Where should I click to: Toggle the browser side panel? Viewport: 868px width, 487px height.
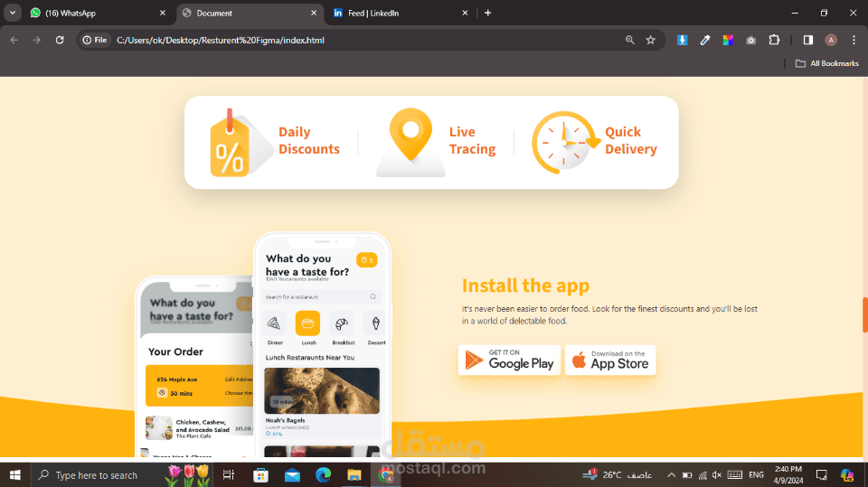click(x=808, y=40)
